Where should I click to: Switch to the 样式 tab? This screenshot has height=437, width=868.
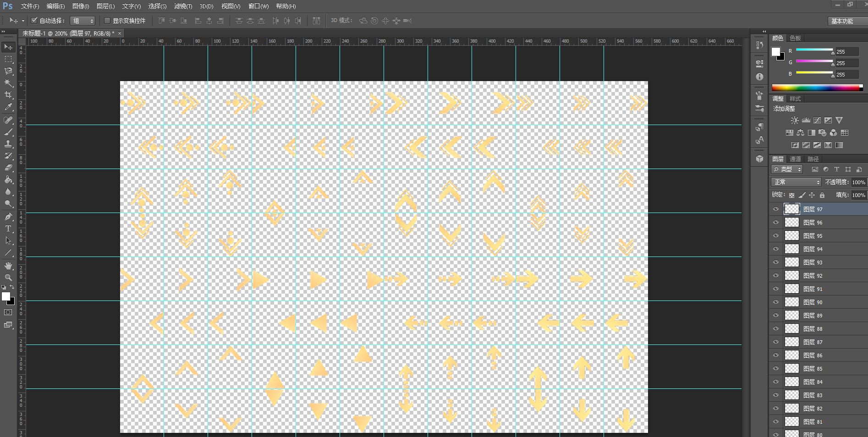795,98
